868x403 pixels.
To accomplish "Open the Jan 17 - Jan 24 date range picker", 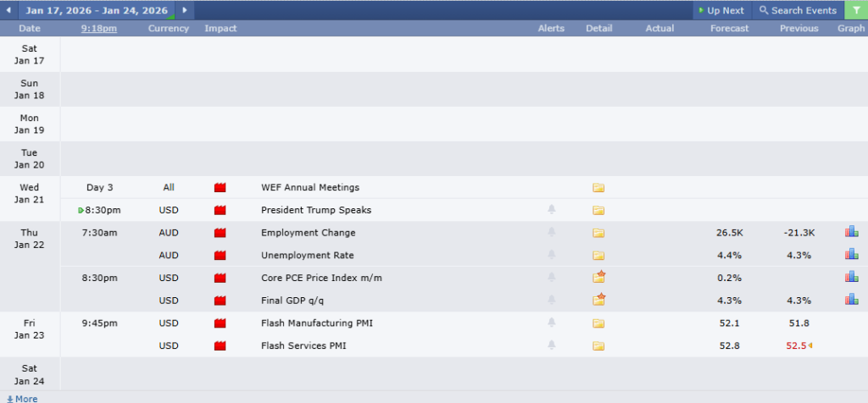I will click(96, 10).
